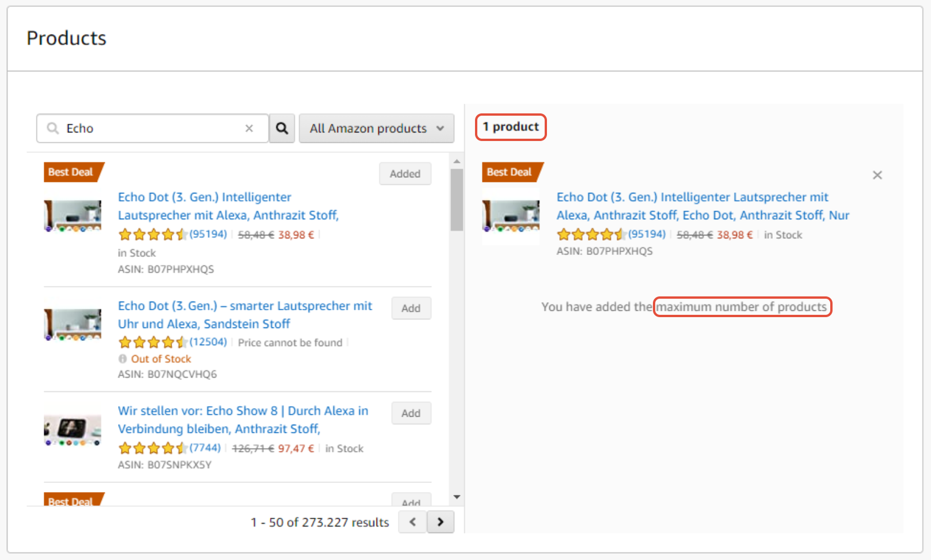This screenshot has width=931, height=560.
Task: Click the 1 product heading
Action: click(x=511, y=127)
